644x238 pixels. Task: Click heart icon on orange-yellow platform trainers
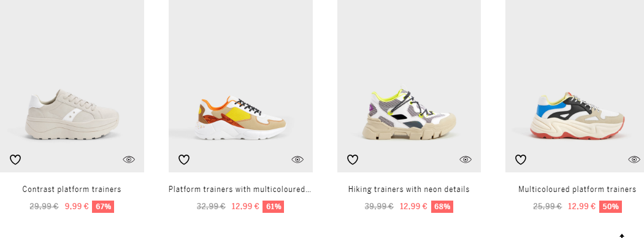184,159
